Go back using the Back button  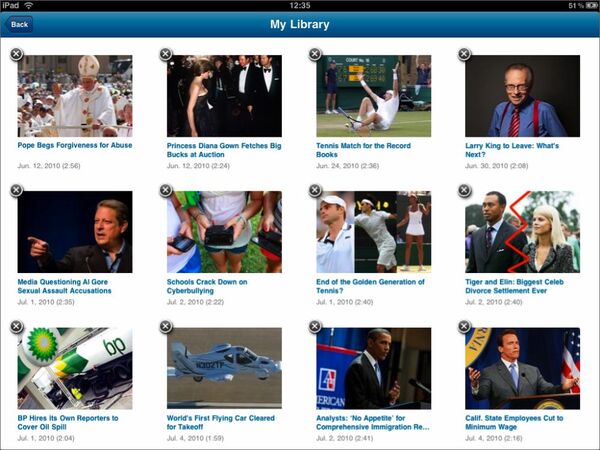(x=19, y=24)
